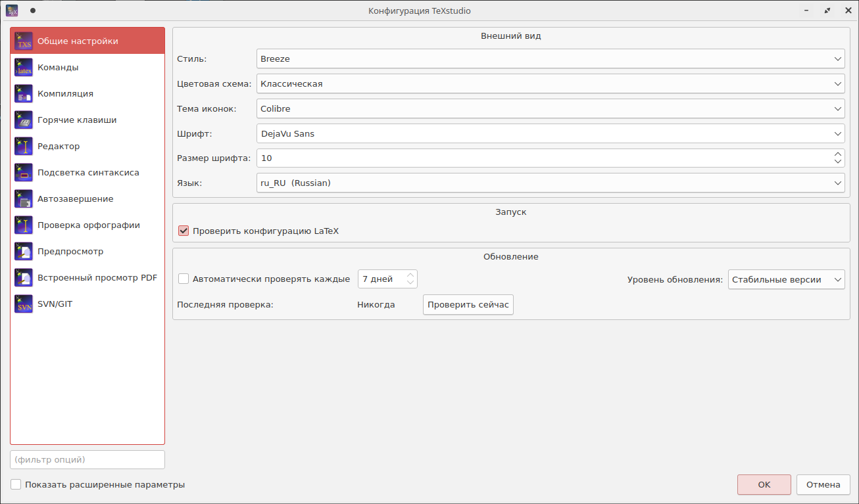The height and width of the screenshot is (504, 859).
Task: Increase Размер шрифта with up arrow
Action: (x=838, y=154)
